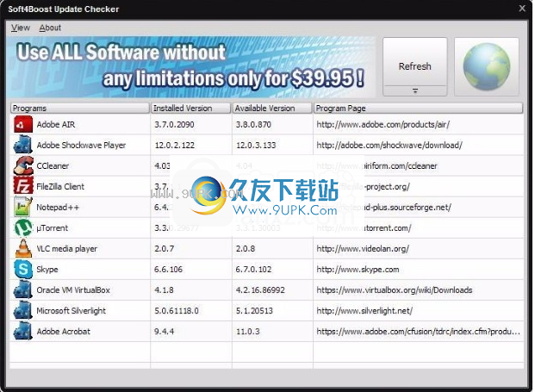Select the CCleaner icon
The height and width of the screenshot is (392, 535).
click(x=23, y=165)
